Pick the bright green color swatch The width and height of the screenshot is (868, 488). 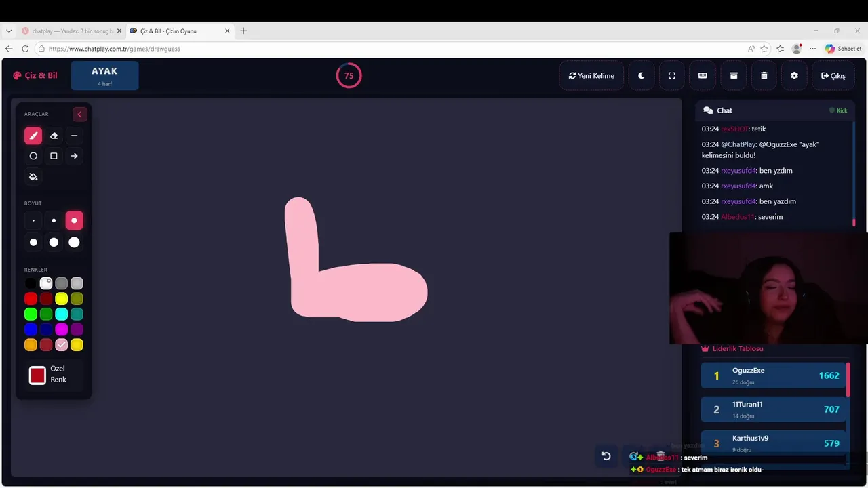pos(31,314)
